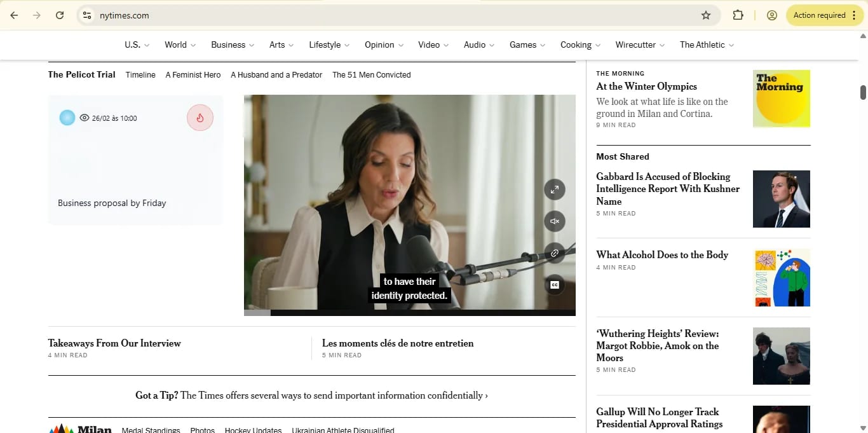Open the Gabbard intelligence report article
868x433 pixels.
coord(667,189)
